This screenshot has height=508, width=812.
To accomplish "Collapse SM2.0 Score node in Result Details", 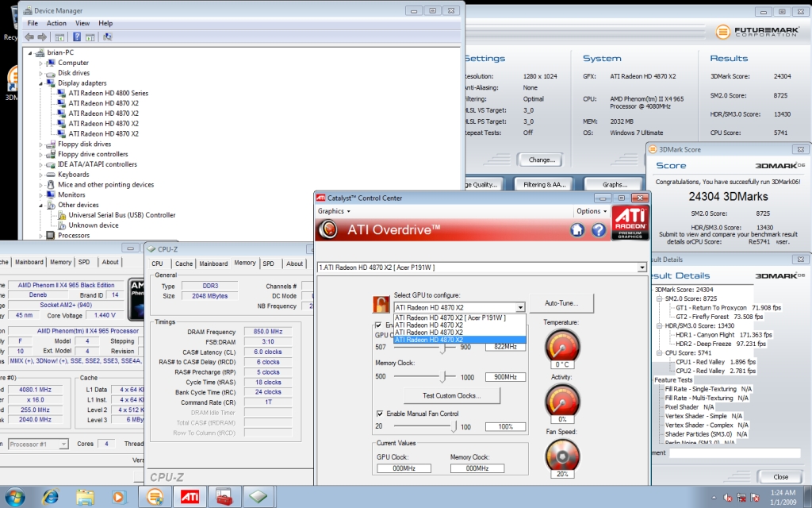I will coord(659,298).
